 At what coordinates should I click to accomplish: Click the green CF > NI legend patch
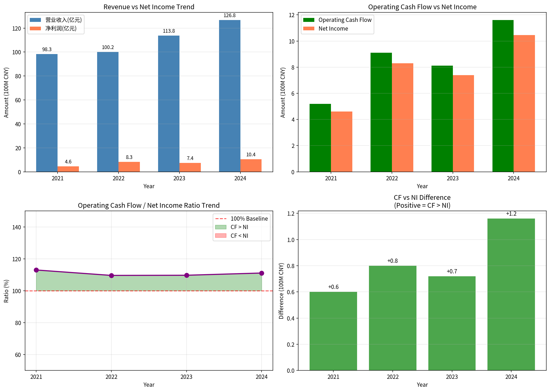pos(221,227)
